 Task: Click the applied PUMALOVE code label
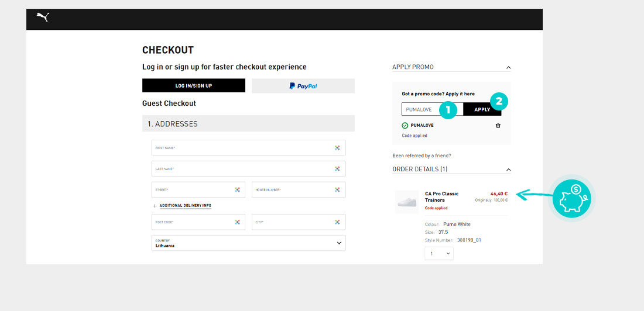(x=422, y=126)
